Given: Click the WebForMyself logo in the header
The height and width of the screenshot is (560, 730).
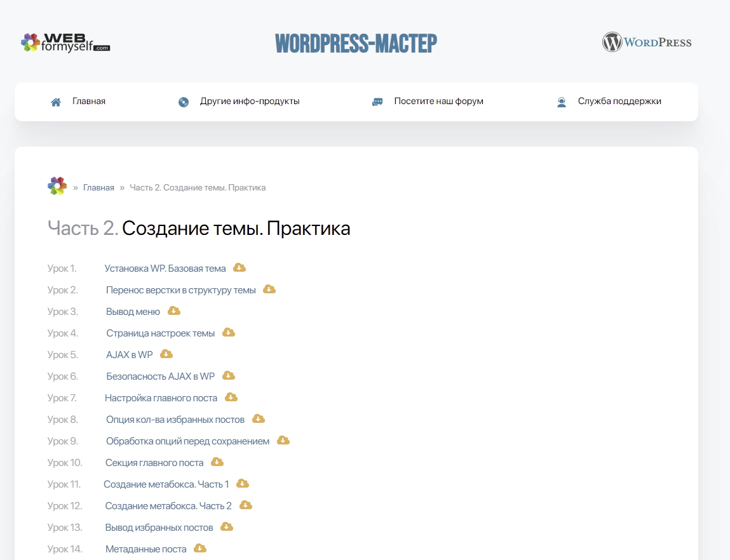Looking at the screenshot, I should (x=65, y=43).
